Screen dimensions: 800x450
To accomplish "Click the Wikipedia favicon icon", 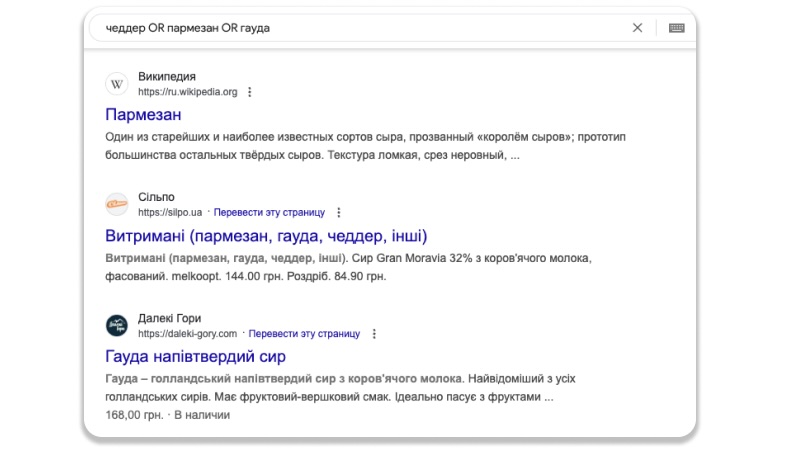I will coord(117,84).
